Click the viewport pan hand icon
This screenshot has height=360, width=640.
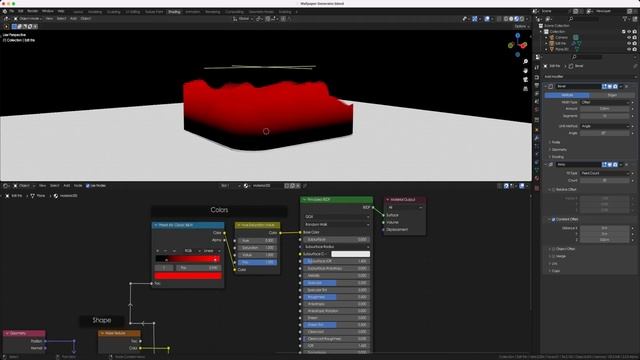[x=525, y=71]
